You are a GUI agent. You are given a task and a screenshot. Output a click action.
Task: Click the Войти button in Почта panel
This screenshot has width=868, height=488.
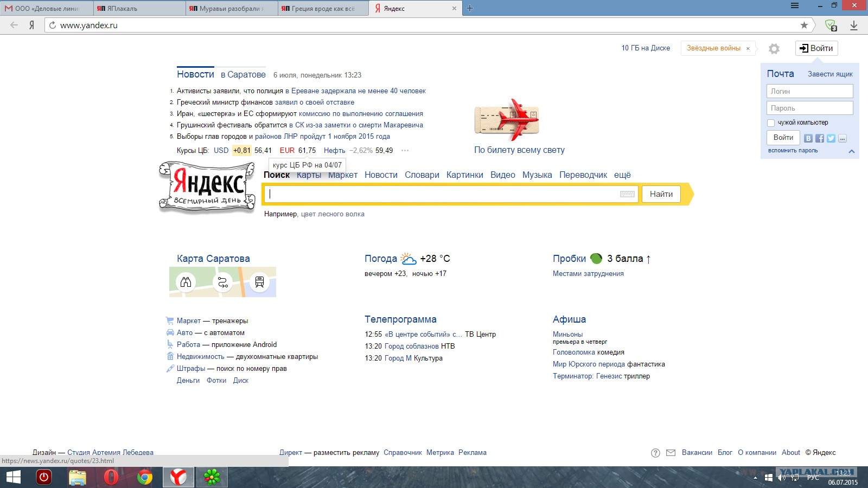(x=783, y=138)
